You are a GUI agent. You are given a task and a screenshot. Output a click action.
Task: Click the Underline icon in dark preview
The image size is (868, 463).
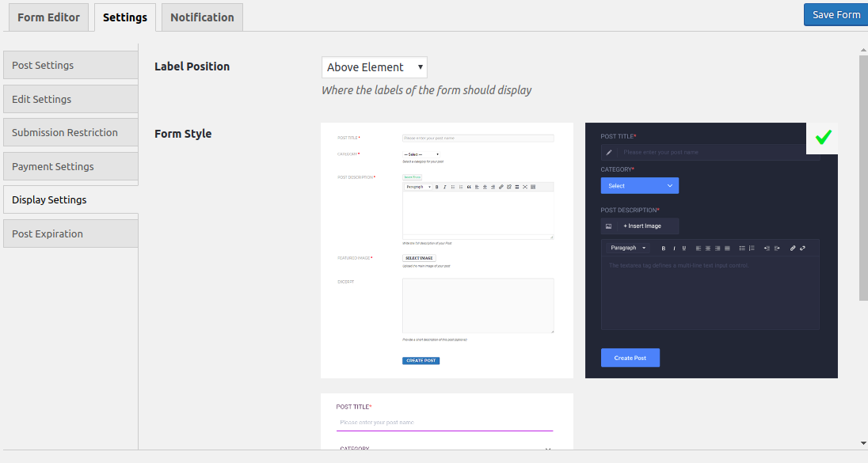point(684,249)
